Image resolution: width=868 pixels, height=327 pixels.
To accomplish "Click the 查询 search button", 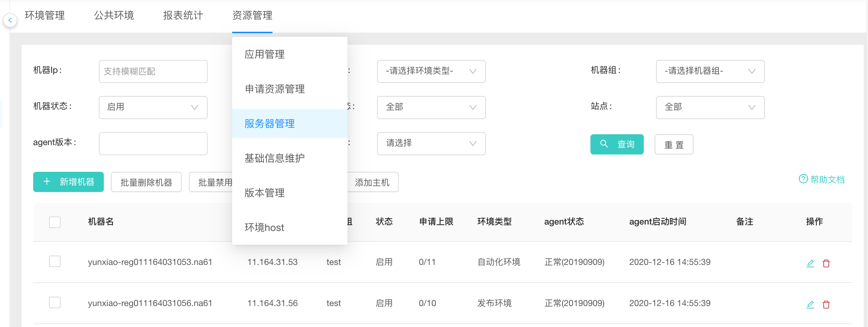I will tap(617, 144).
